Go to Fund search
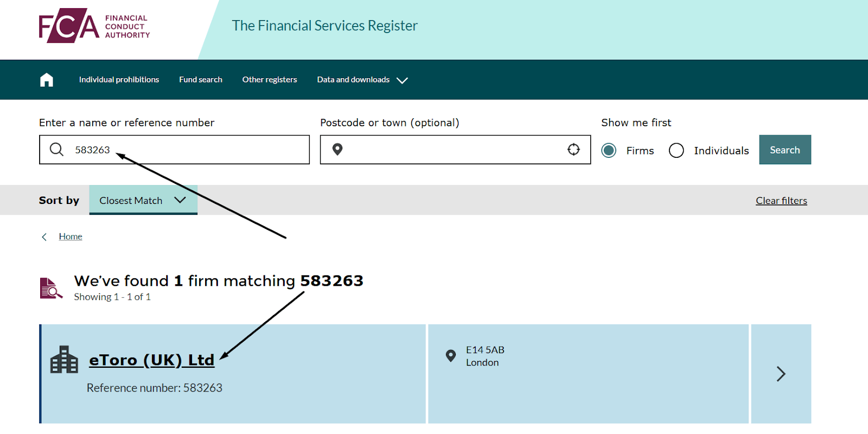868x434 pixels. coord(201,80)
